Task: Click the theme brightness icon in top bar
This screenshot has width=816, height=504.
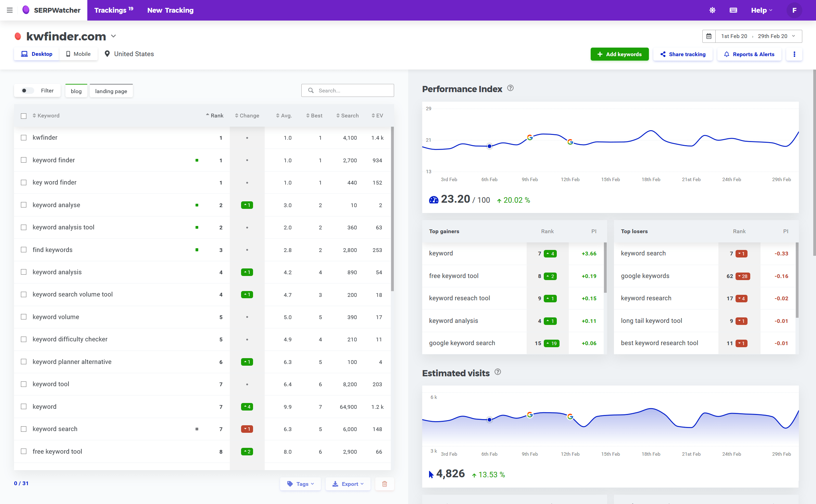Action: pyautogui.click(x=712, y=10)
